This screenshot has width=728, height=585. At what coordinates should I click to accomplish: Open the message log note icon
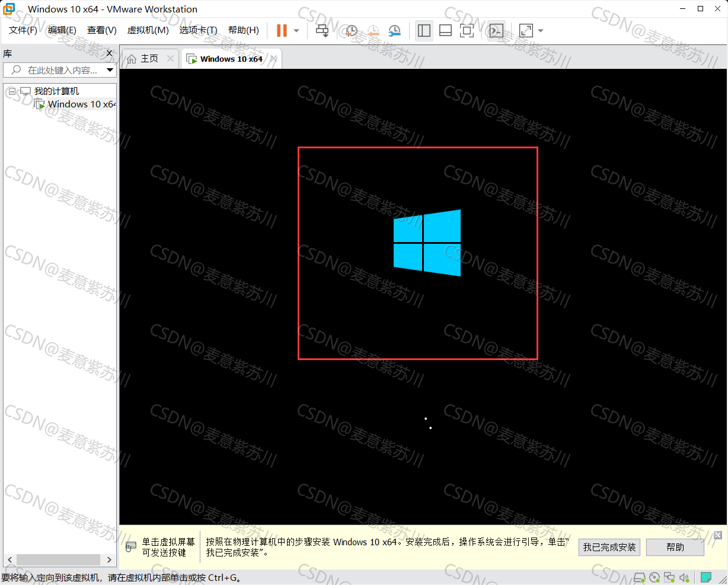(x=706, y=577)
